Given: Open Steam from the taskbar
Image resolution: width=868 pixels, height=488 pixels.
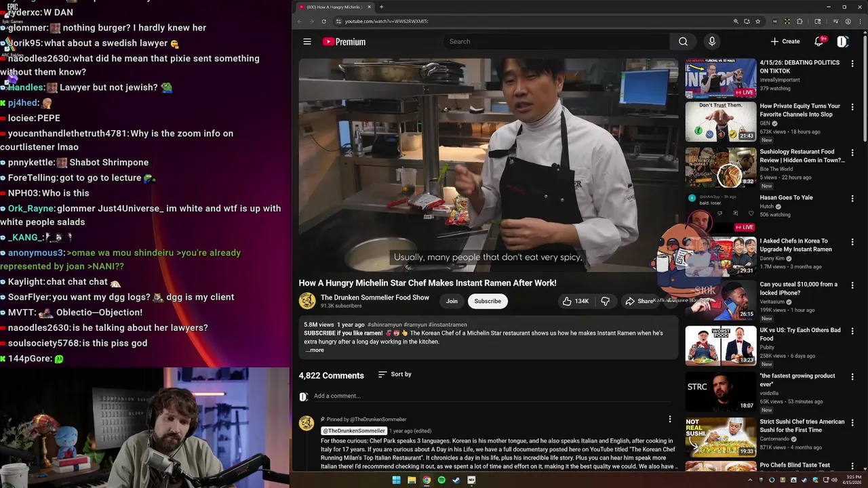Looking at the screenshot, I should [456, 480].
